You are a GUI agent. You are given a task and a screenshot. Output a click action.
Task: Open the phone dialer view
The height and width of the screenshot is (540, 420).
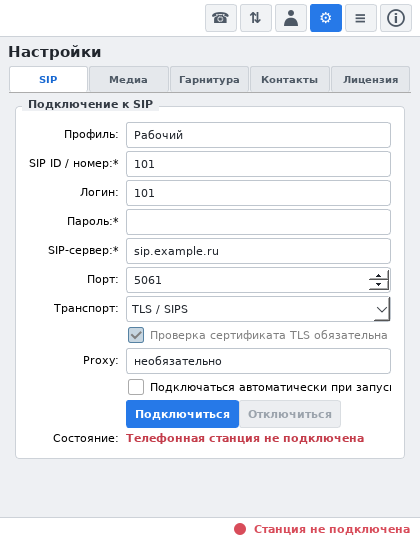point(221,18)
